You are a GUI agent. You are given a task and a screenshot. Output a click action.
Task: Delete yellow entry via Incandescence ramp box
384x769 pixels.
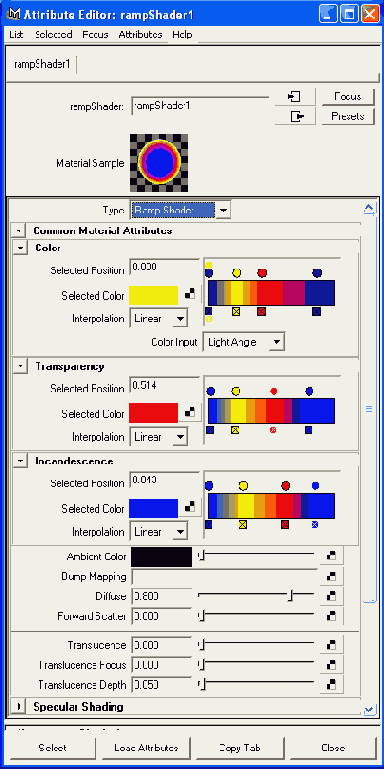242,525
